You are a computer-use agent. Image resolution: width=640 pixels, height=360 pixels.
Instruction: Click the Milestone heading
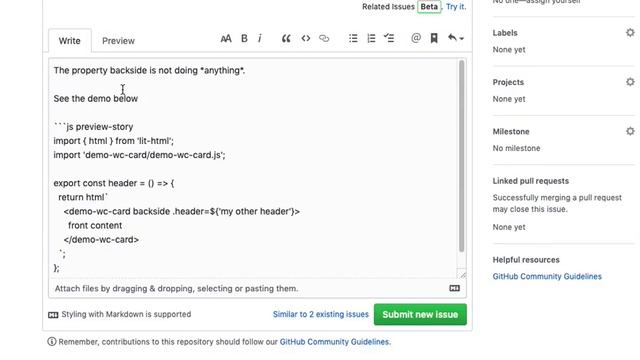(x=511, y=131)
